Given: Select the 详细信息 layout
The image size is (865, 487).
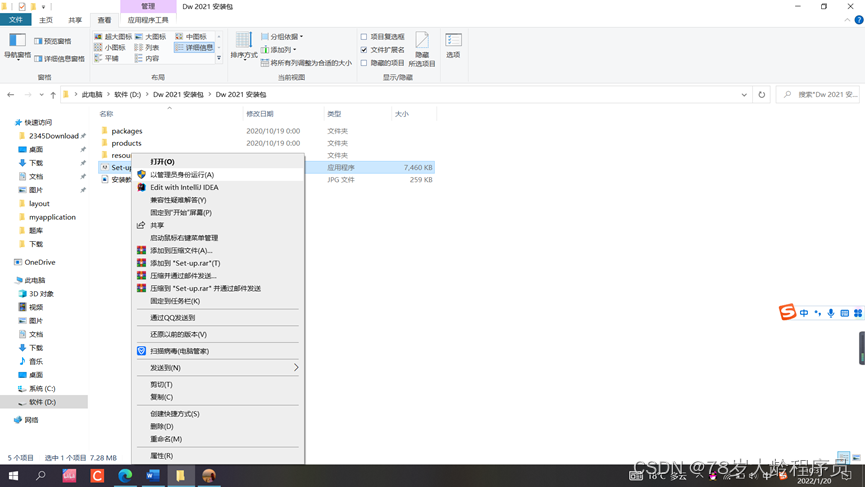Looking at the screenshot, I should [194, 47].
